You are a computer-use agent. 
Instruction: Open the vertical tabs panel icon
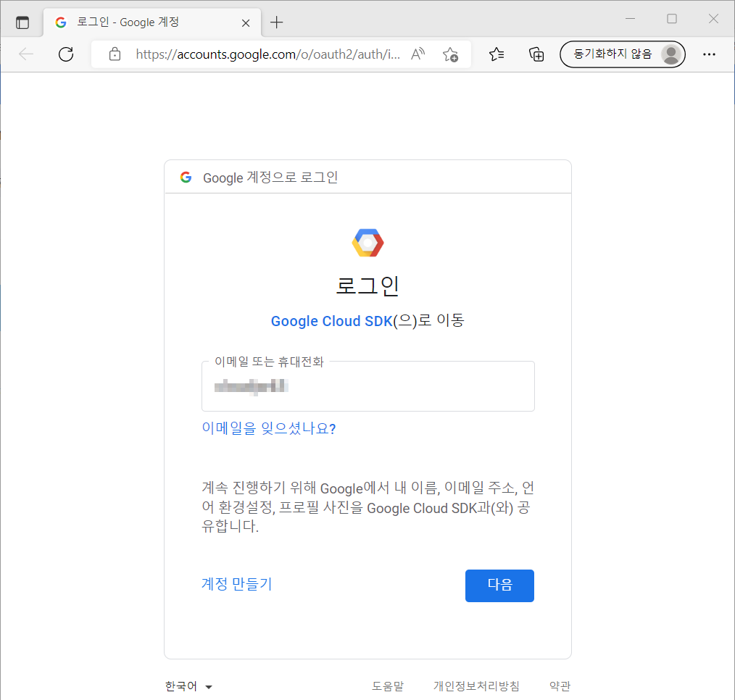point(22,22)
